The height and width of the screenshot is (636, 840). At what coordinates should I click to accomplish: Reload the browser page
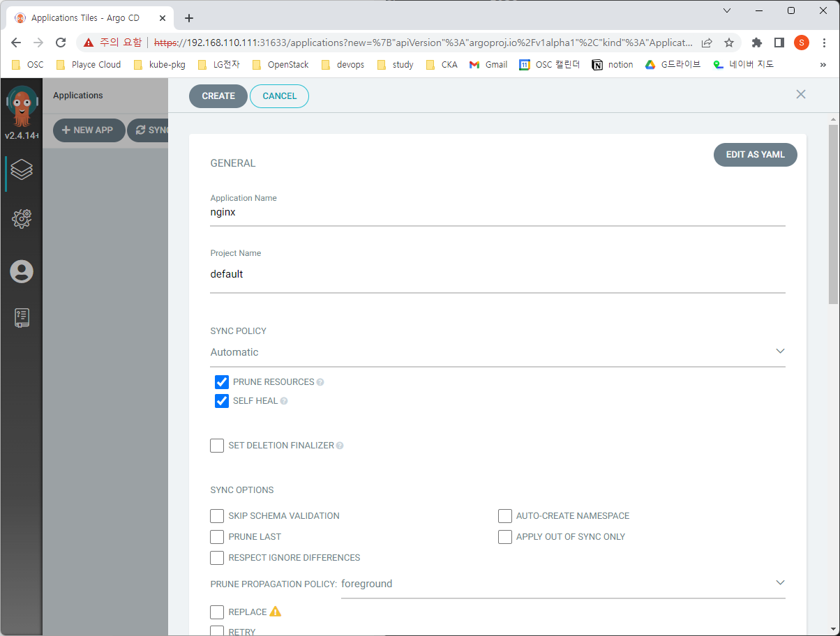[61, 43]
